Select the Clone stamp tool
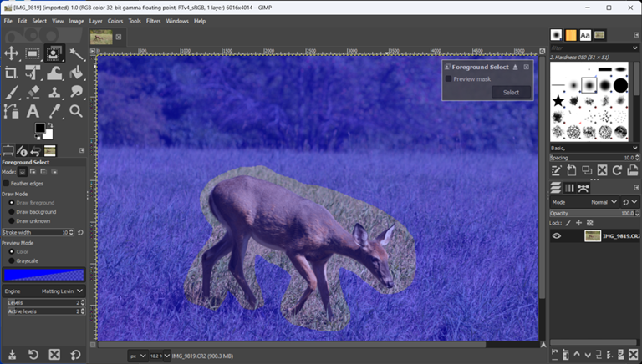 (54, 92)
